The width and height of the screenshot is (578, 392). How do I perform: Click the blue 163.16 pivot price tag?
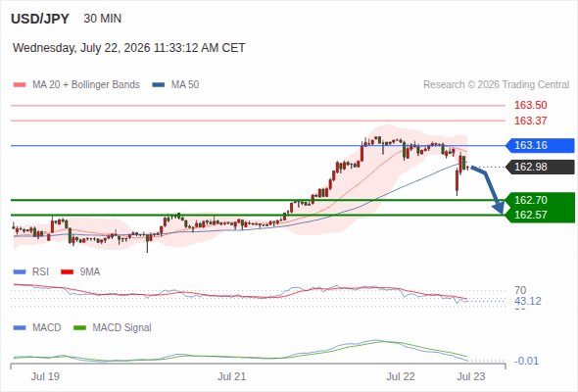tap(540, 145)
